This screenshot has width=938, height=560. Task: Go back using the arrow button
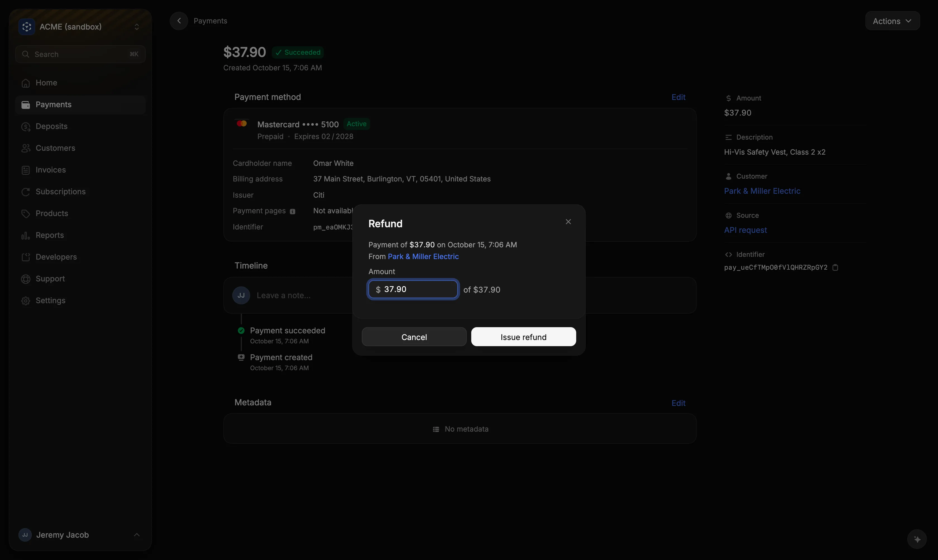(179, 21)
